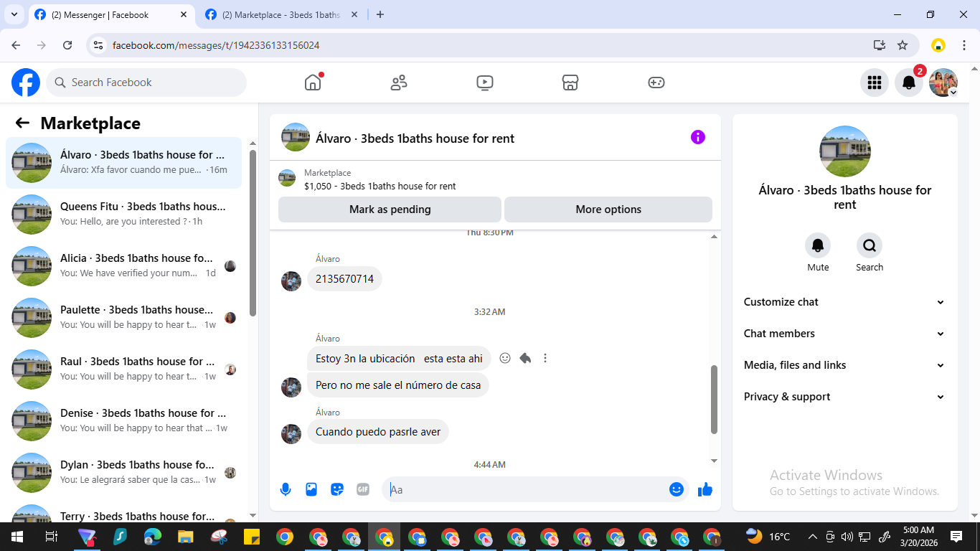
Task: Click the voice clip microphone icon
Action: pos(286,489)
